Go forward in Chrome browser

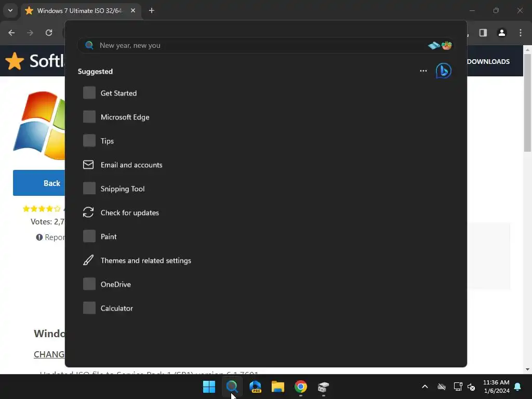tap(30, 33)
